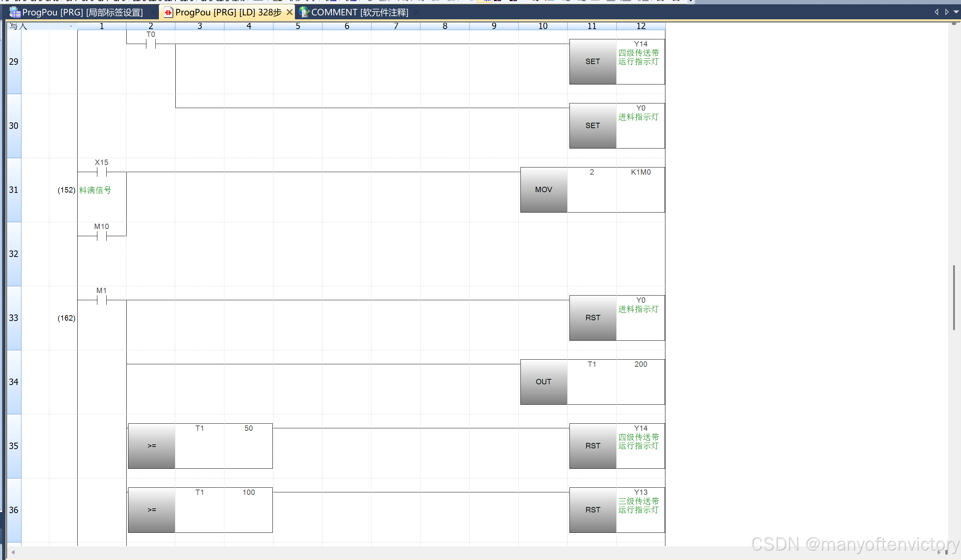Viewport: 961px width, 560px height.
Task: Switch to the 局部标签设置 tab
Action: pos(82,12)
